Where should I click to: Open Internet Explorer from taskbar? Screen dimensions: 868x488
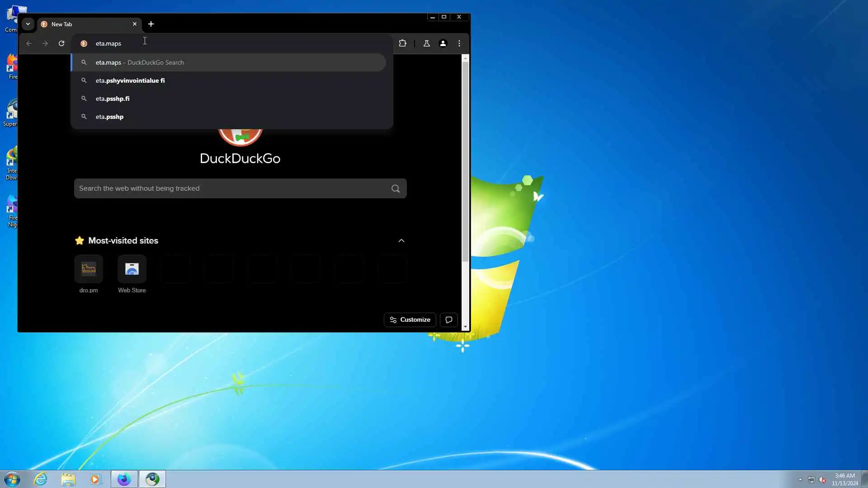point(41,479)
